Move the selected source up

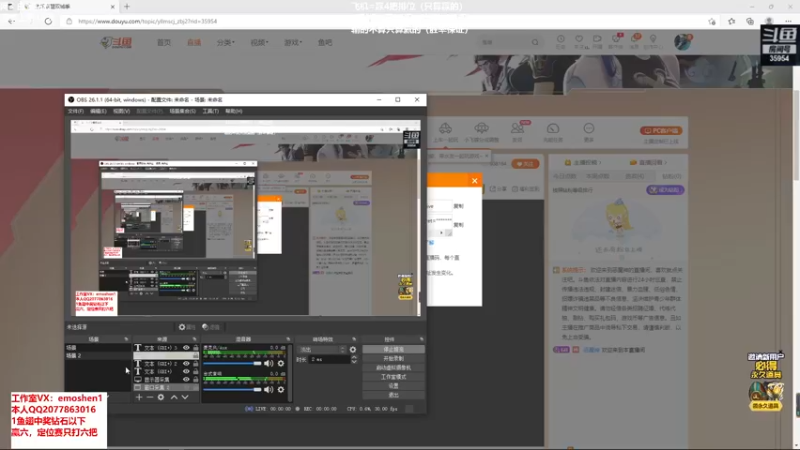point(174,397)
